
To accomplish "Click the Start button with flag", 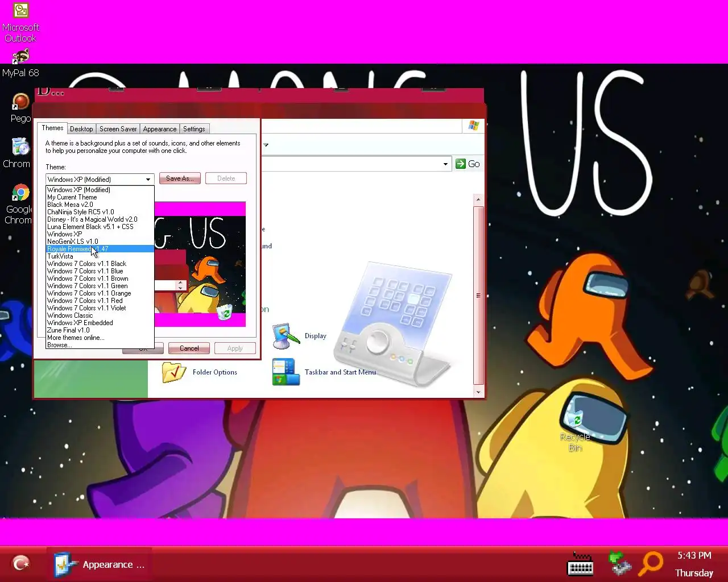I will (x=21, y=563).
